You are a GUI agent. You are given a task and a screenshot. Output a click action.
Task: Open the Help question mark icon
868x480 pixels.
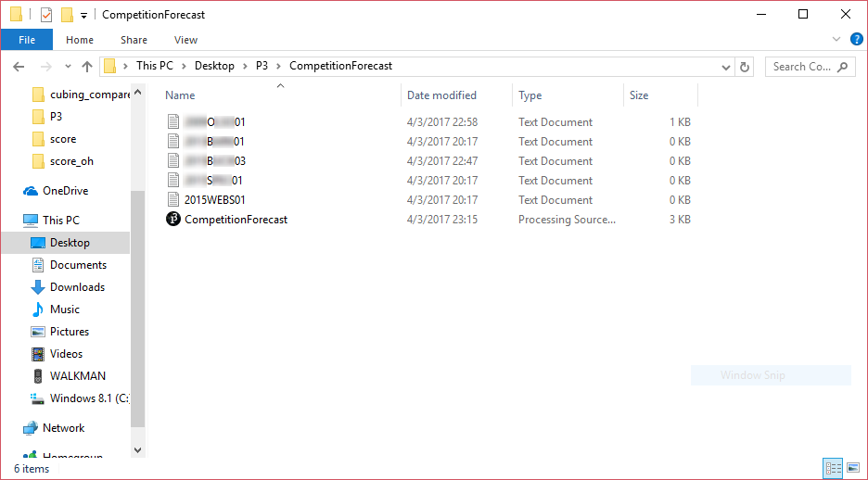[856, 39]
